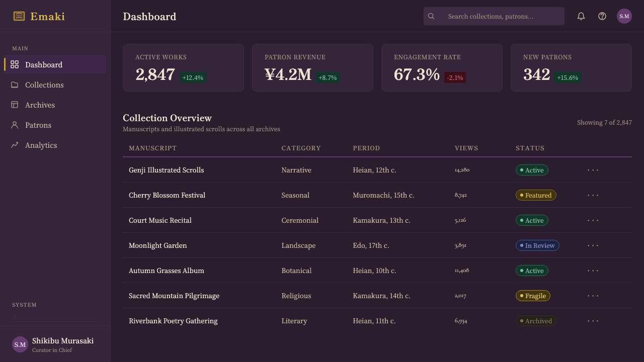
Task: Open row menu for Sacred Mountain Pilgrimage
Action: click(593, 296)
